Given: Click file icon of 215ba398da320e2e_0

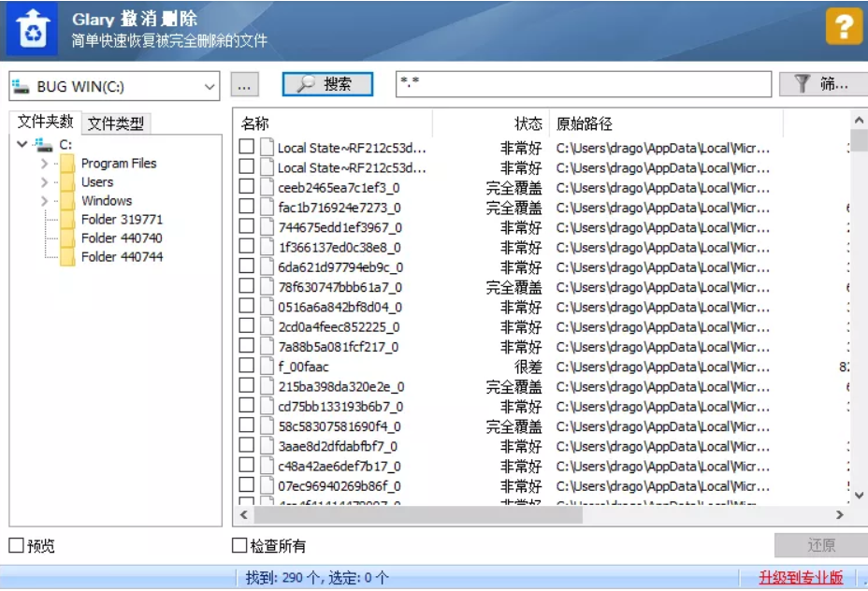Looking at the screenshot, I should (x=267, y=386).
